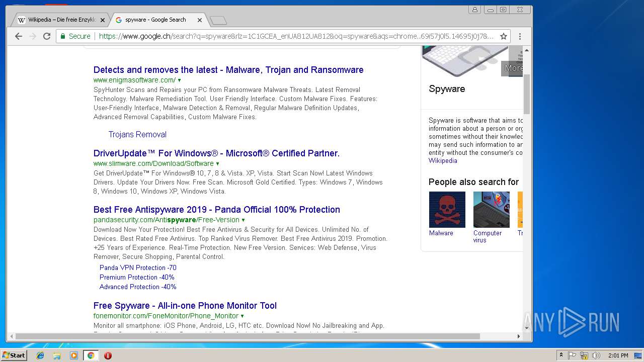Open Windows Explorer folder in the taskbar

point(57,355)
